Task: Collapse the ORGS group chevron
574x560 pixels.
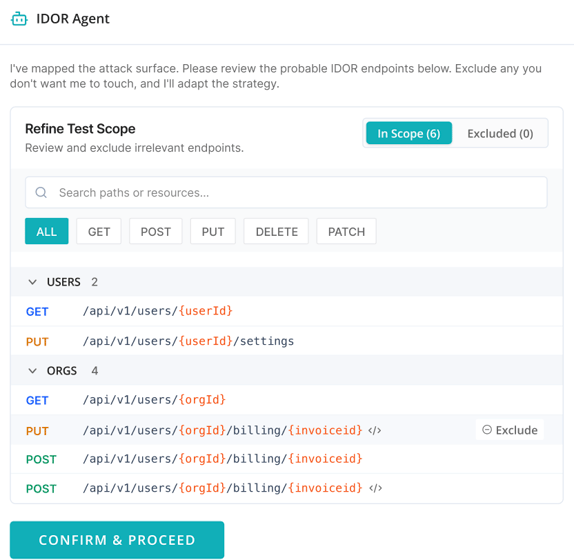Action: [33, 371]
